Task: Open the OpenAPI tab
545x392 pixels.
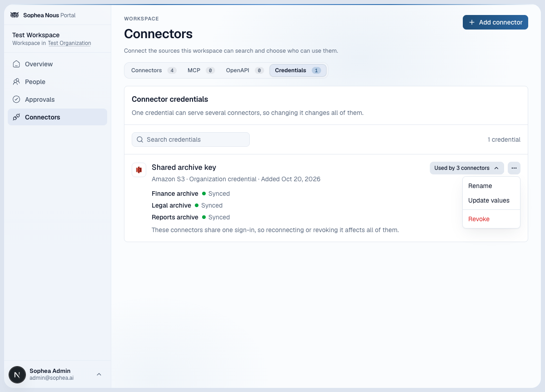Action: pos(244,70)
